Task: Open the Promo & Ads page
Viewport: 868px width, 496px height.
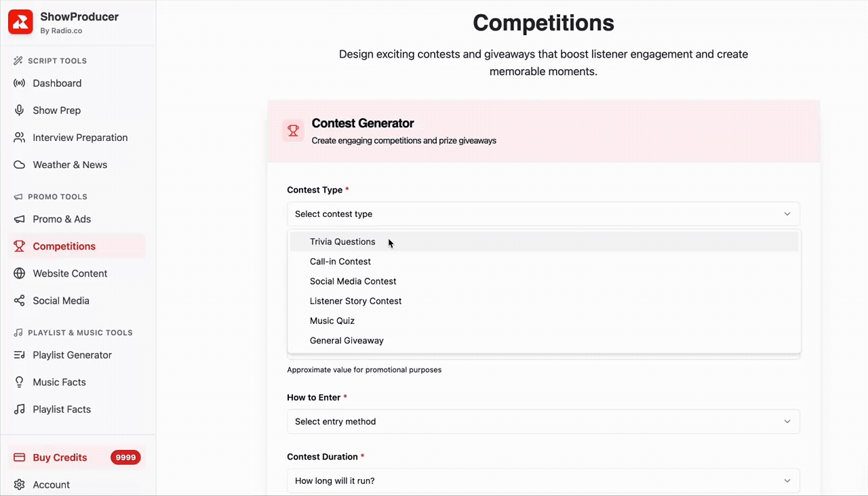Action: (62, 220)
